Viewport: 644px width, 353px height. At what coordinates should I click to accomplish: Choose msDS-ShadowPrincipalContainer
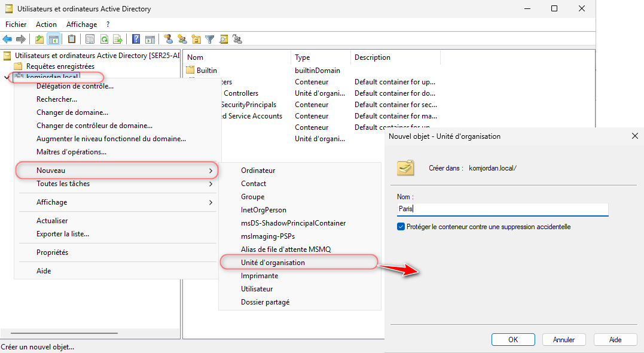293,223
